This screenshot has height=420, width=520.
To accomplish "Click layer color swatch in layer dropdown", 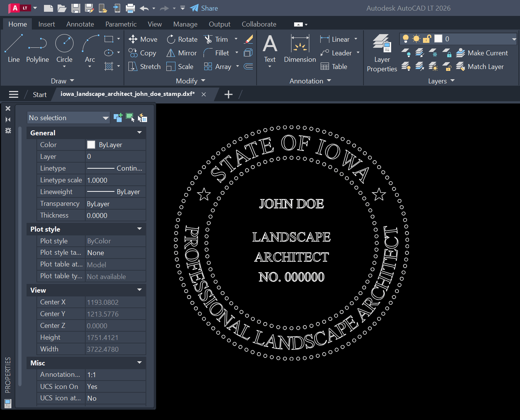I will (x=438, y=39).
